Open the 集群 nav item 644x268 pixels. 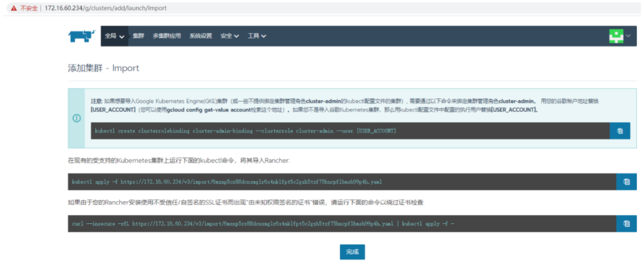[138, 36]
